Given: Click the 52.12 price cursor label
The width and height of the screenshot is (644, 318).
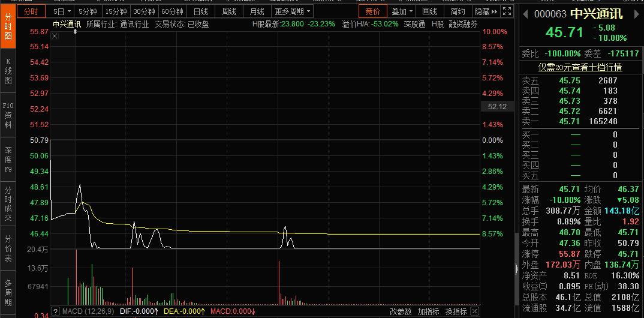Looking at the screenshot, I should (x=497, y=107).
